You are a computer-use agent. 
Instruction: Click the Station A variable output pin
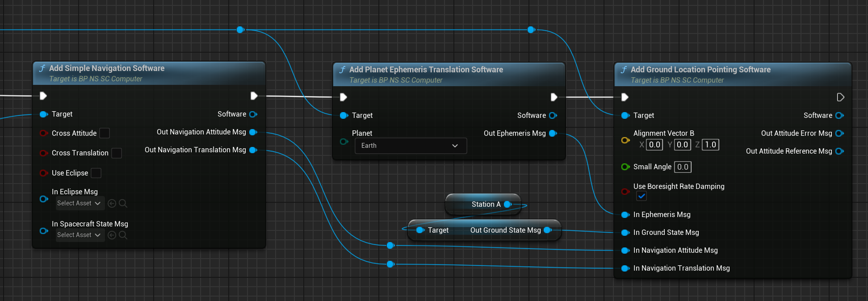coord(507,205)
